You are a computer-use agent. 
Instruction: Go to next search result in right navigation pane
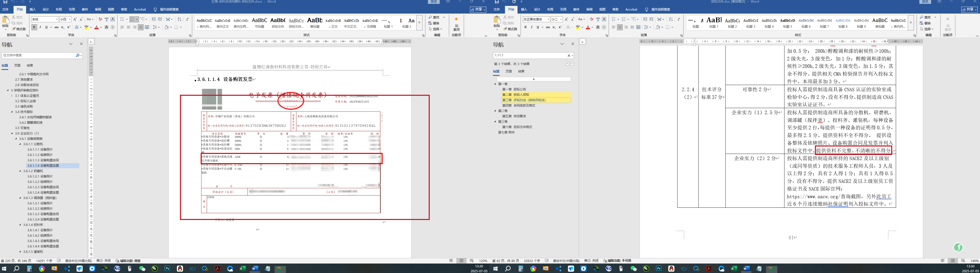pyautogui.click(x=572, y=64)
